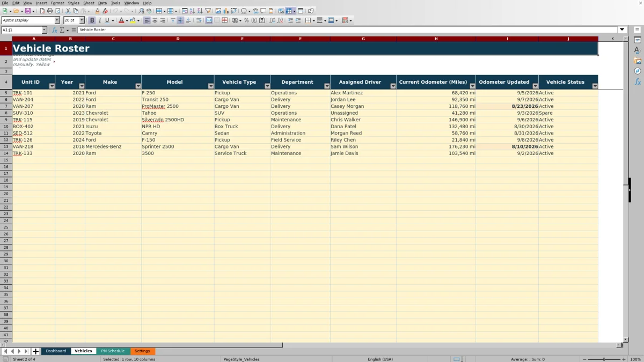Click the Casey Morgan cell
The width and height of the screenshot is (644, 362).
(x=363, y=106)
